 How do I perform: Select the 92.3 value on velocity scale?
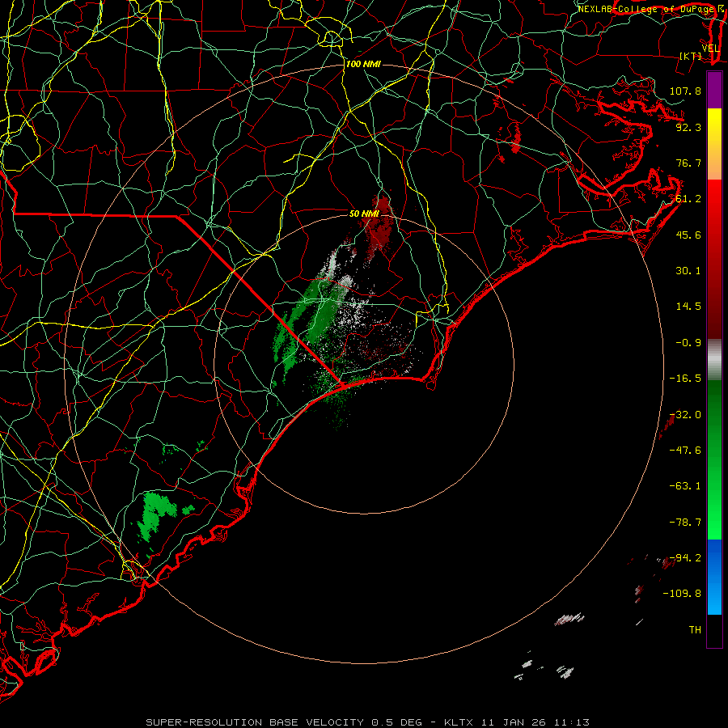[x=688, y=127]
